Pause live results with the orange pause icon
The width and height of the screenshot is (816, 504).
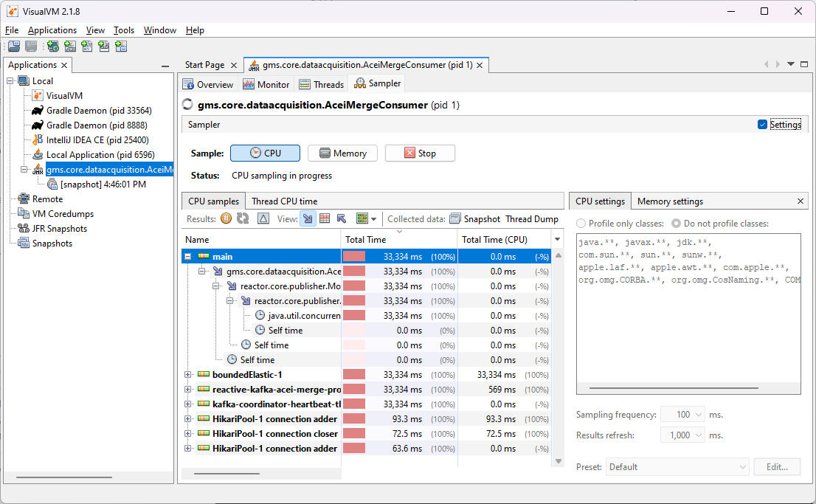226,218
